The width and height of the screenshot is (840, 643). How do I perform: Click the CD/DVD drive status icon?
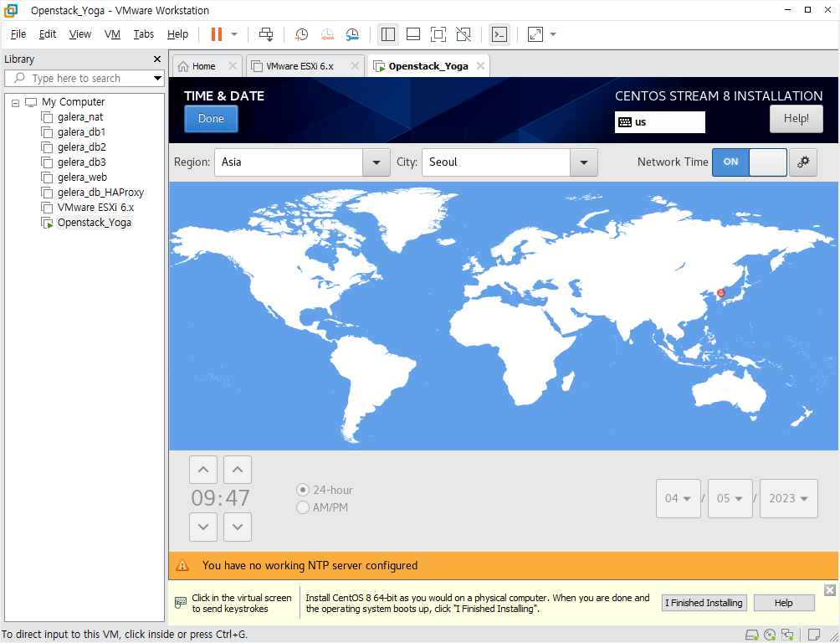770,635
